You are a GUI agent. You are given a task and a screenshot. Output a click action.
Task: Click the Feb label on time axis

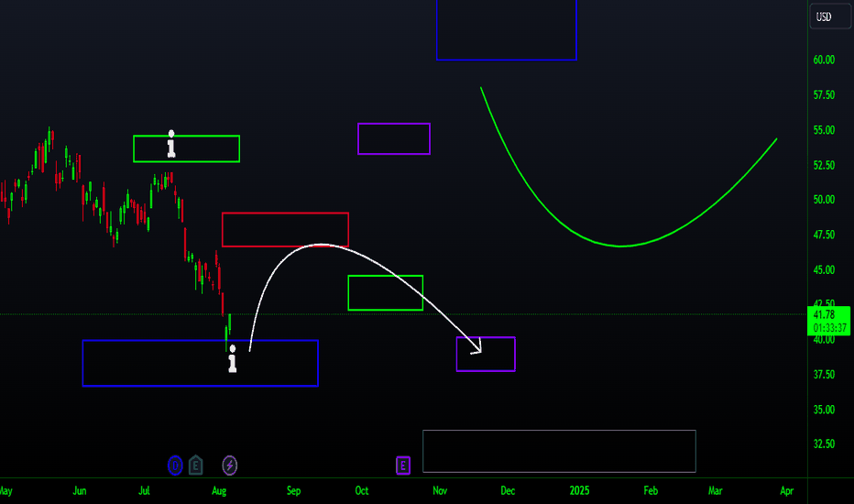(651, 491)
